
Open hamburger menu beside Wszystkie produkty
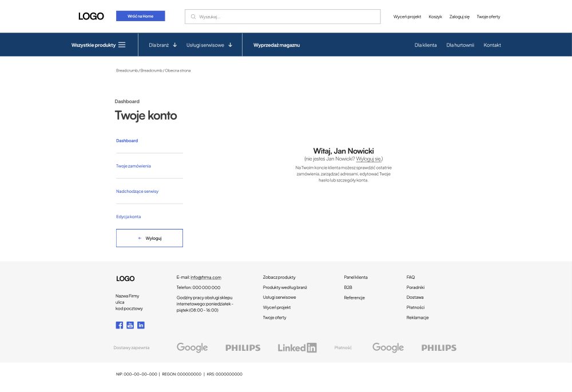[x=122, y=45]
